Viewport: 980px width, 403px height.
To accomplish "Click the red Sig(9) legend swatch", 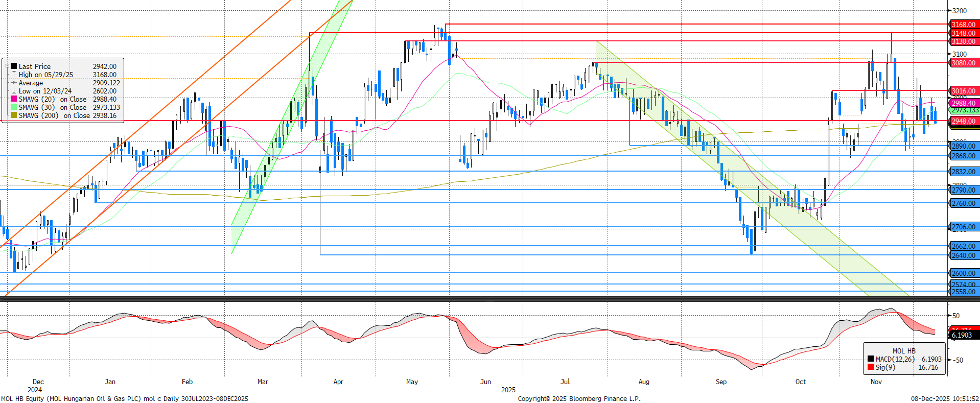I will click(871, 367).
